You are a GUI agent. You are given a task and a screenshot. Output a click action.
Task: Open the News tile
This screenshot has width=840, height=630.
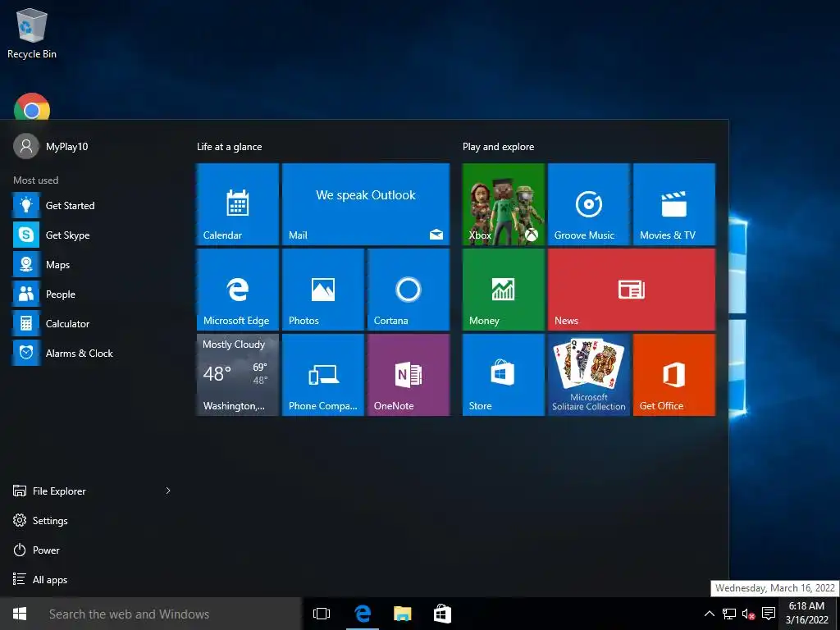click(x=631, y=290)
